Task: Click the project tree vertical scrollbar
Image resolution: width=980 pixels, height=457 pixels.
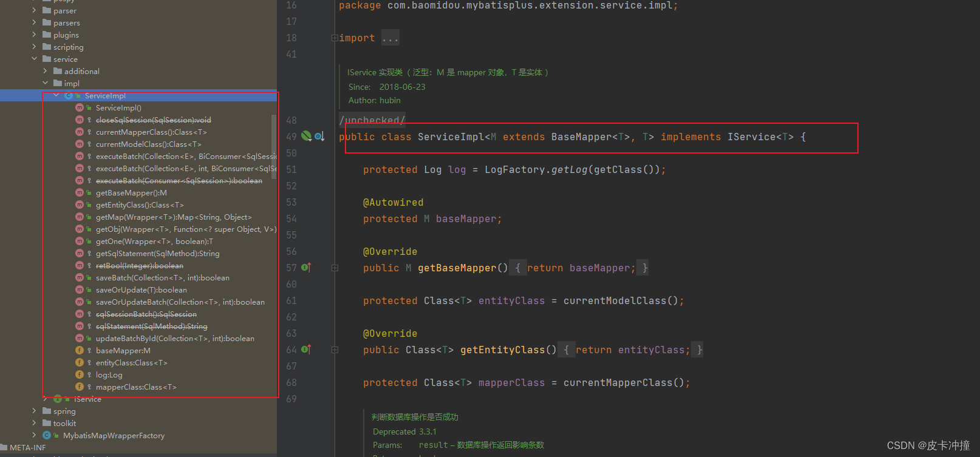Action: pyautogui.click(x=274, y=146)
